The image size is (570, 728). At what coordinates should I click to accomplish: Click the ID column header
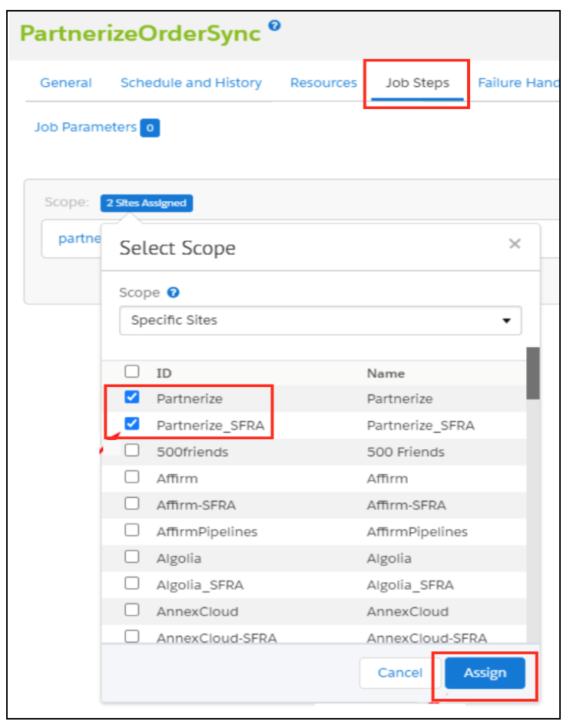(164, 373)
